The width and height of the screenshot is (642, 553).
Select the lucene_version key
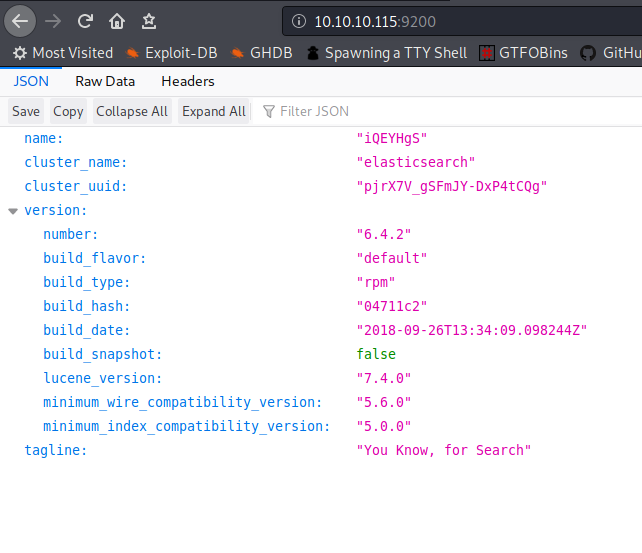point(103,378)
